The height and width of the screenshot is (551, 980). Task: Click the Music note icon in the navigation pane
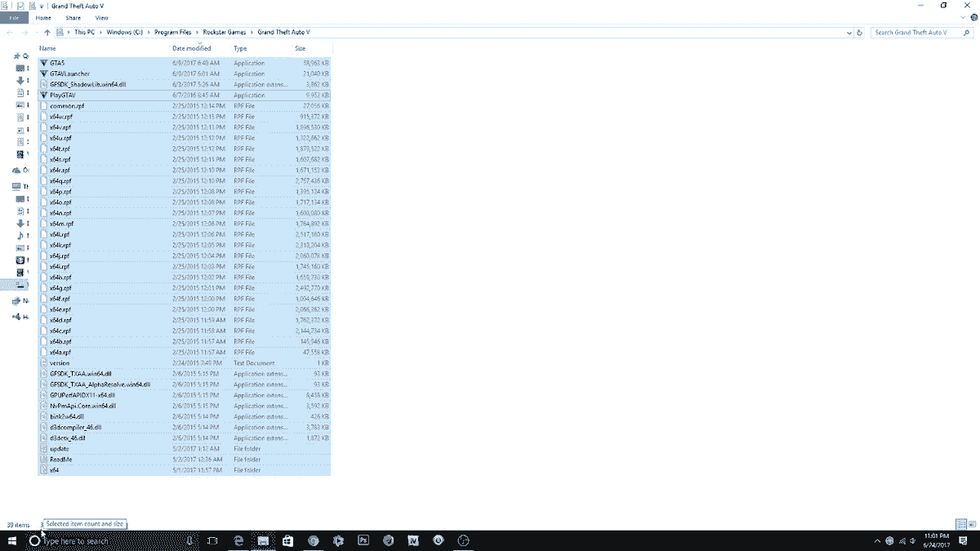click(20, 235)
